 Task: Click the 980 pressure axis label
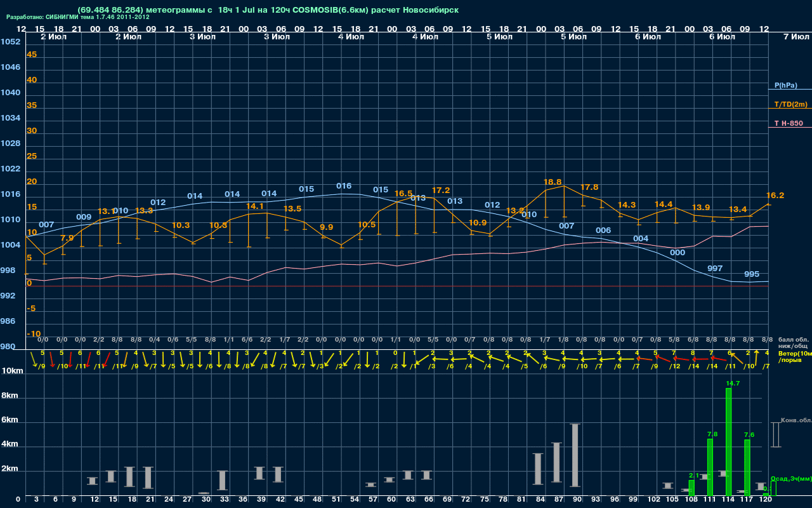pyautogui.click(x=8, y=347)
